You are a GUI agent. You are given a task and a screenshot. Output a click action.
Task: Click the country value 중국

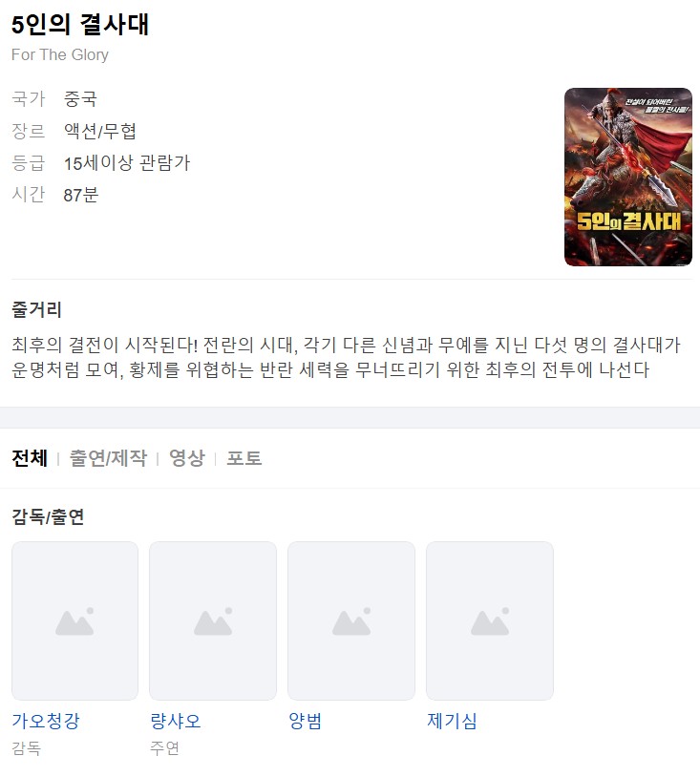(x=80, y=98)
